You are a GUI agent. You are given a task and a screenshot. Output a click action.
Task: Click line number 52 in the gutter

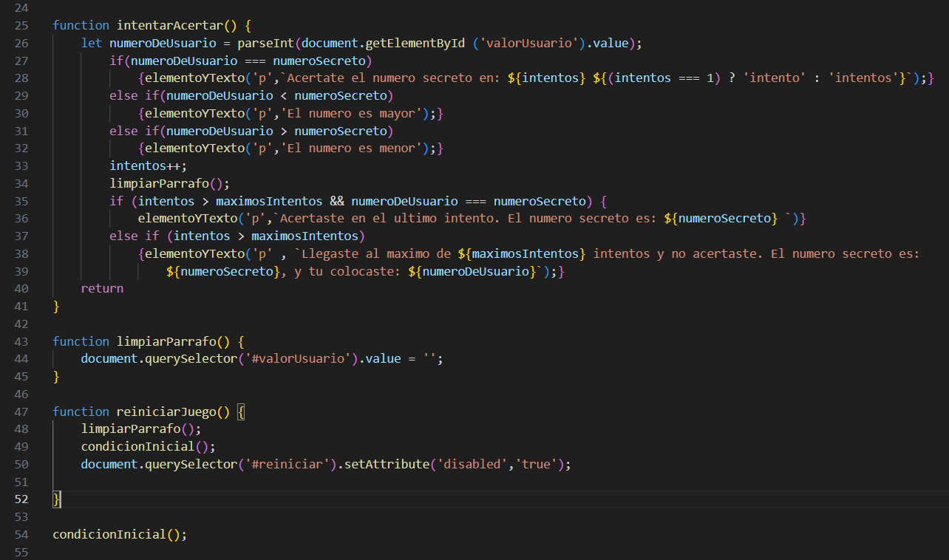tap(21, 499)
